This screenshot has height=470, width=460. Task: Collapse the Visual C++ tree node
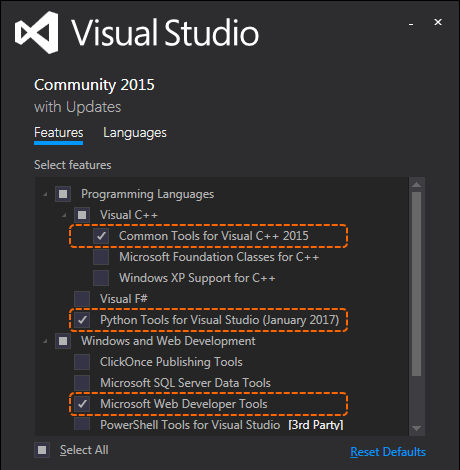pyautogui.click(x=64, y=215)
